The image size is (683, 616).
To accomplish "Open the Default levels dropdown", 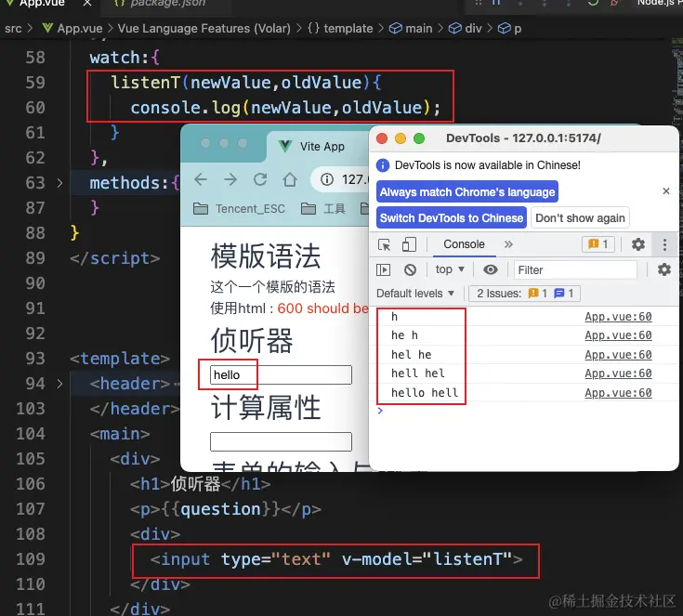I will pos(415,294).
